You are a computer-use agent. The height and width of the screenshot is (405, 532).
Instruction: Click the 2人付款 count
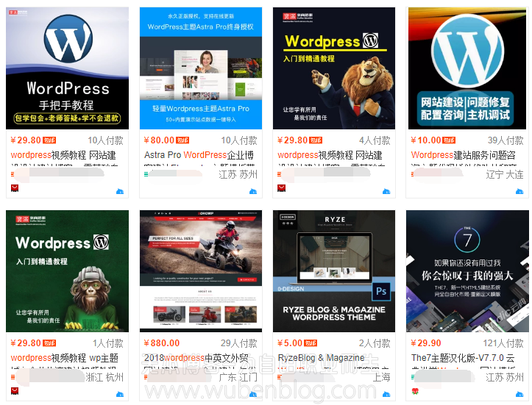(375, 343)
